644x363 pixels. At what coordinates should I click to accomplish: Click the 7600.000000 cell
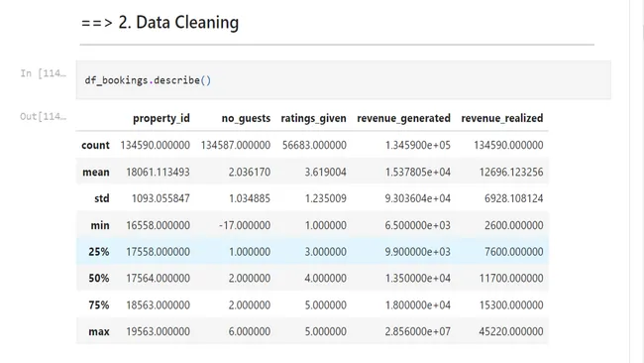click(x=514, y=252)
